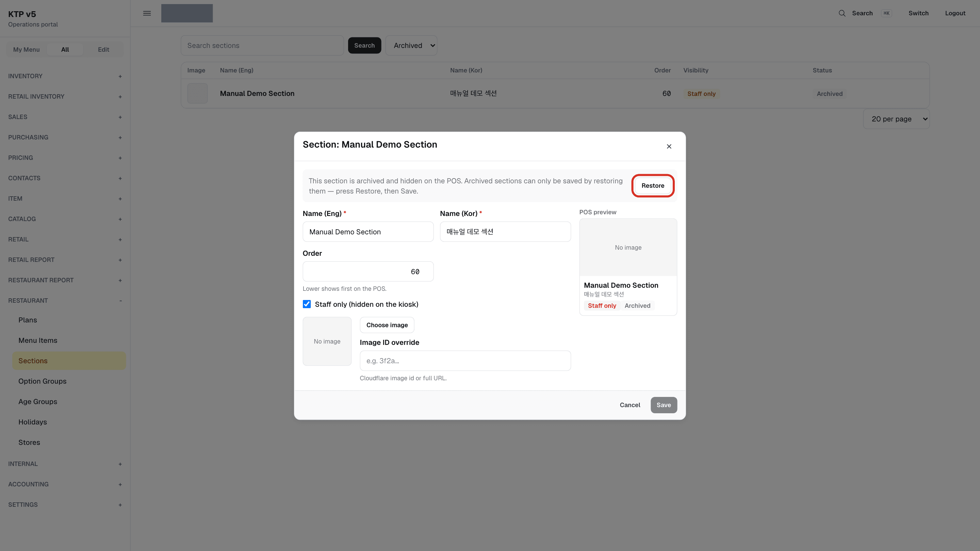The image size is (980, 551).
Task: Expand the CONTACTS menu group
Action: (x=65, y=178)
